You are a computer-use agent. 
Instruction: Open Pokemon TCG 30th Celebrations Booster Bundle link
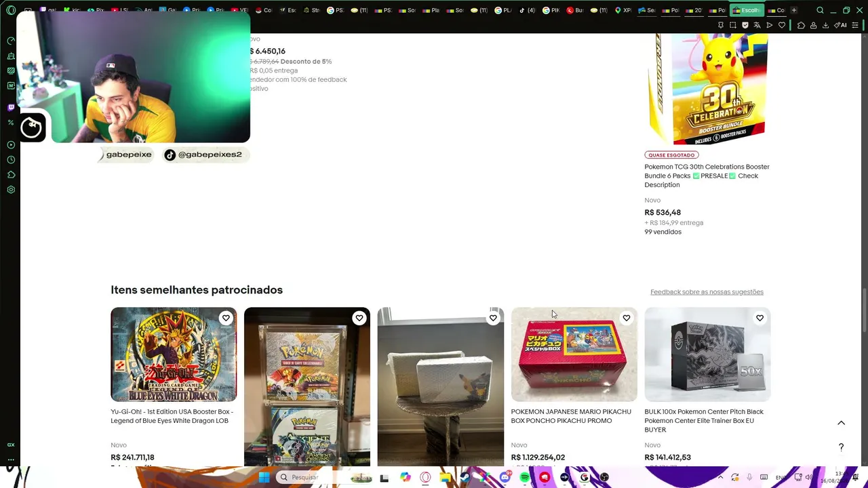707,176
